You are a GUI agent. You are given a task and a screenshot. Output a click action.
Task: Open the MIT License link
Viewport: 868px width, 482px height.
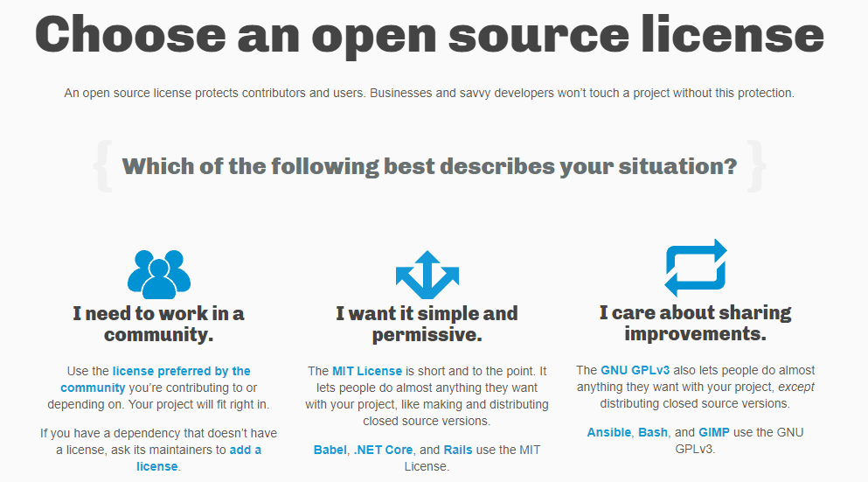367,372
